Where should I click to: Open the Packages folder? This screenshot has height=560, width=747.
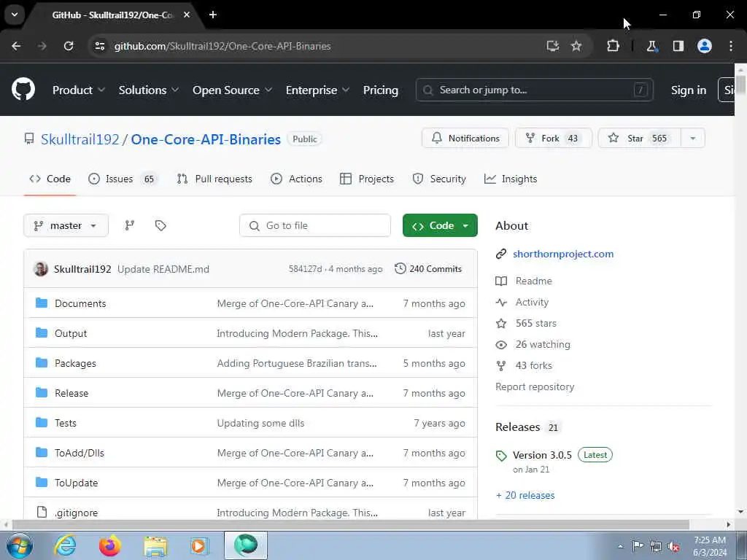click(x=75, y=363)
